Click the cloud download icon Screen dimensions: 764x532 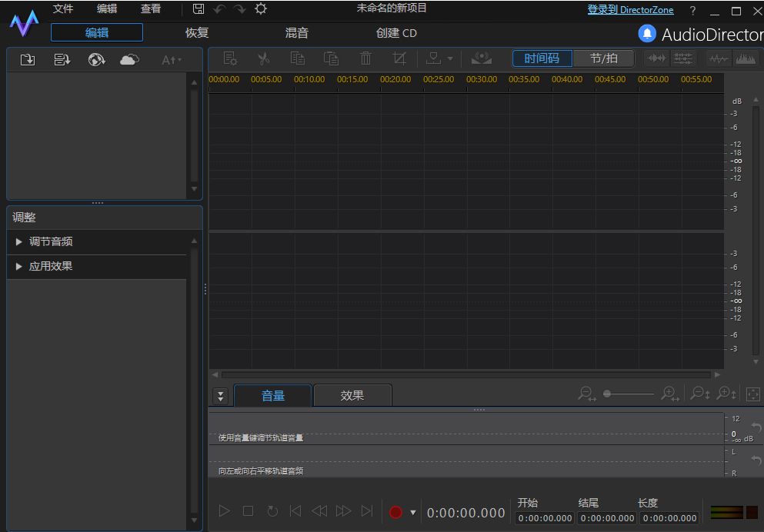point(128,58)
